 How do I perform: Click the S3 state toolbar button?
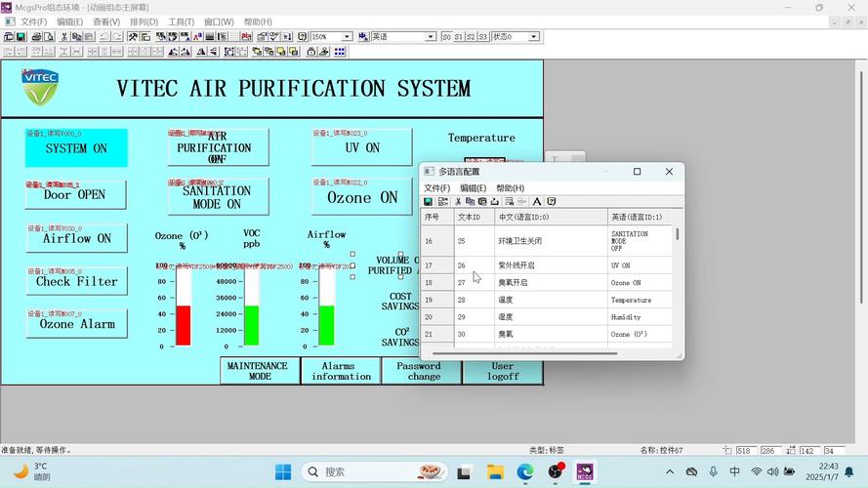(481, 37)
